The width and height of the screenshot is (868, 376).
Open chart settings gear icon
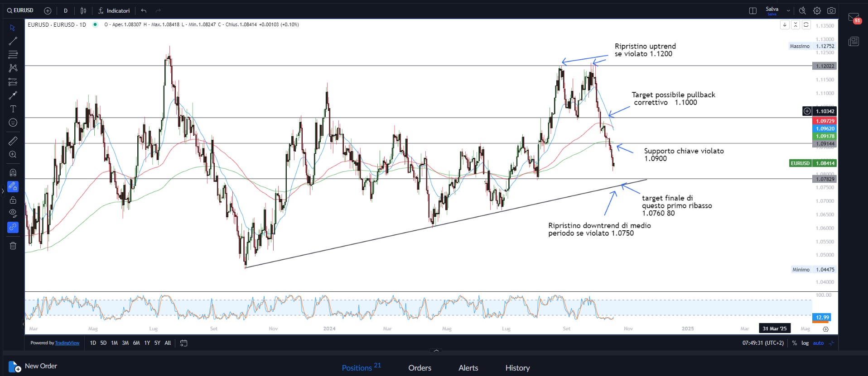click(x=817, y=11)
